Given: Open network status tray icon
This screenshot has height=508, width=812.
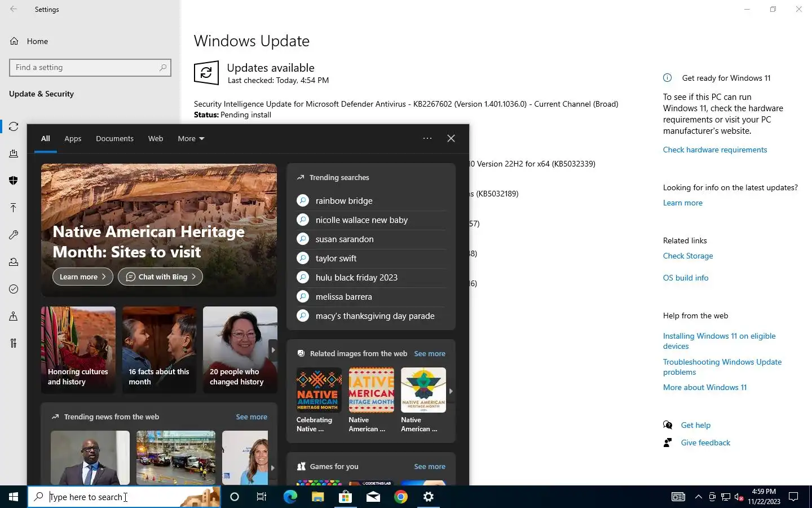Looking at the screenshot, I should coord(726,497).
